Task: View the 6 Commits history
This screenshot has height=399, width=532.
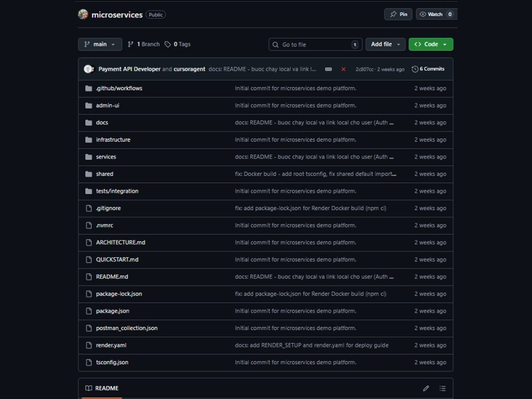Action: pos(428,69)
